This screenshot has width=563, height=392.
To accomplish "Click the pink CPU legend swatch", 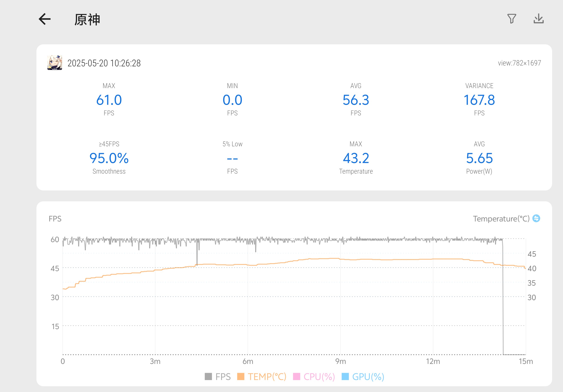I will click(297, 377).
